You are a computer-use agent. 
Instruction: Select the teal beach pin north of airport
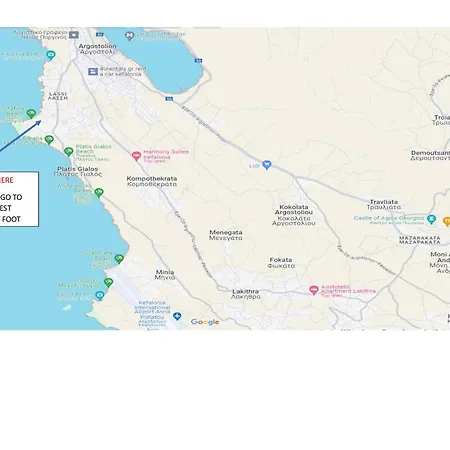tap(99, 295)
